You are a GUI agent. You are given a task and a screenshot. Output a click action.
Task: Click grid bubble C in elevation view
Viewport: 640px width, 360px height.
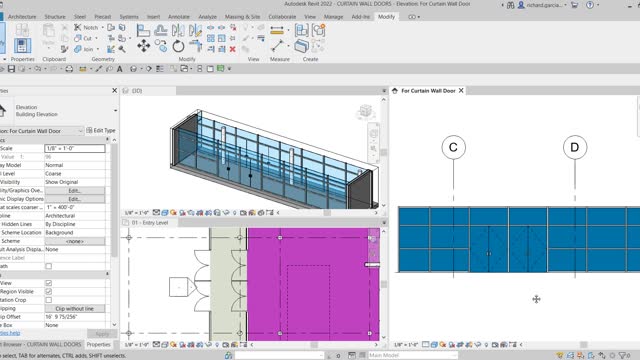click(x=453, y=147)
